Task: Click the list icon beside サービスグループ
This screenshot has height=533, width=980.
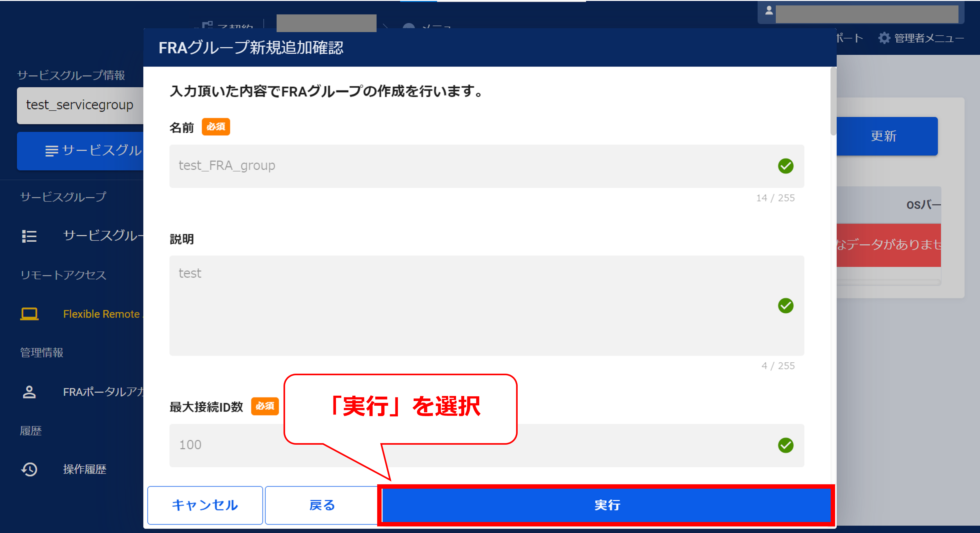Action: pyautogui.click(x=29, y=236)
